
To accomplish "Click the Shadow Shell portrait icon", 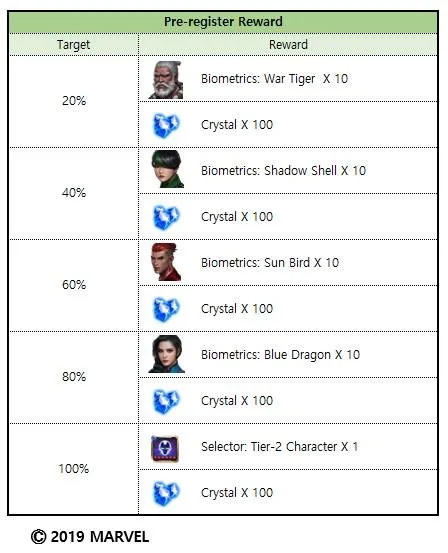I will coord(168,169).
